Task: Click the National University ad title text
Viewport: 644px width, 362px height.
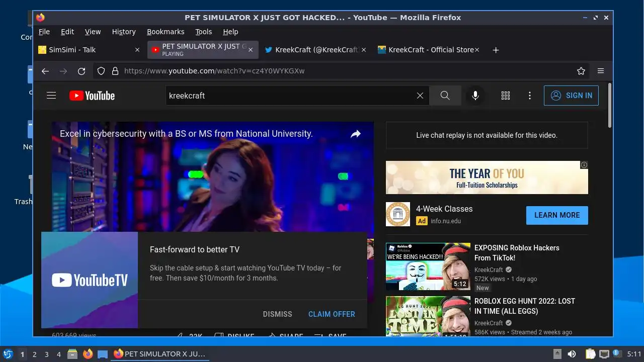Action: 186,134
